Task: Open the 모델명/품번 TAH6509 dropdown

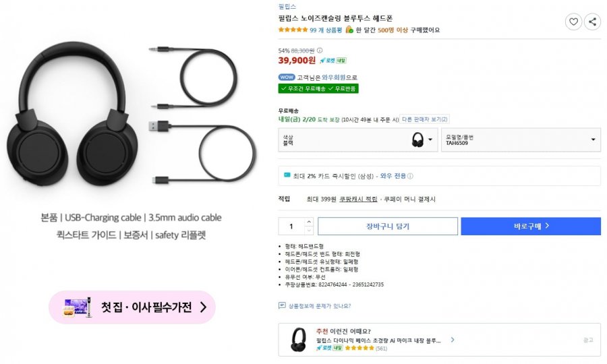Action: [521, 140]
